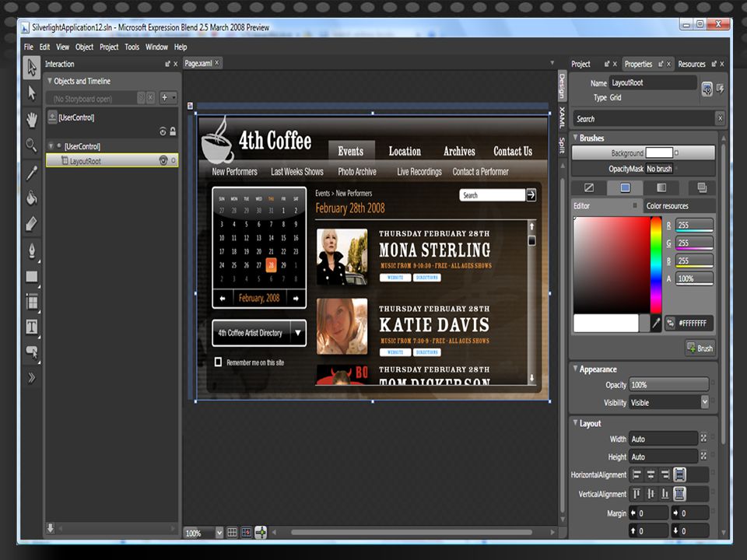Collapse the Objects and Timeline section
Screen dimensions: 747x560
point(50,81)
